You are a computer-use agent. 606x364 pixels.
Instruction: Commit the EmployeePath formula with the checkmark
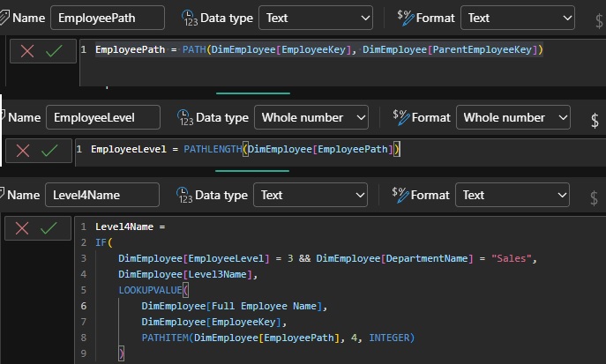54,52
